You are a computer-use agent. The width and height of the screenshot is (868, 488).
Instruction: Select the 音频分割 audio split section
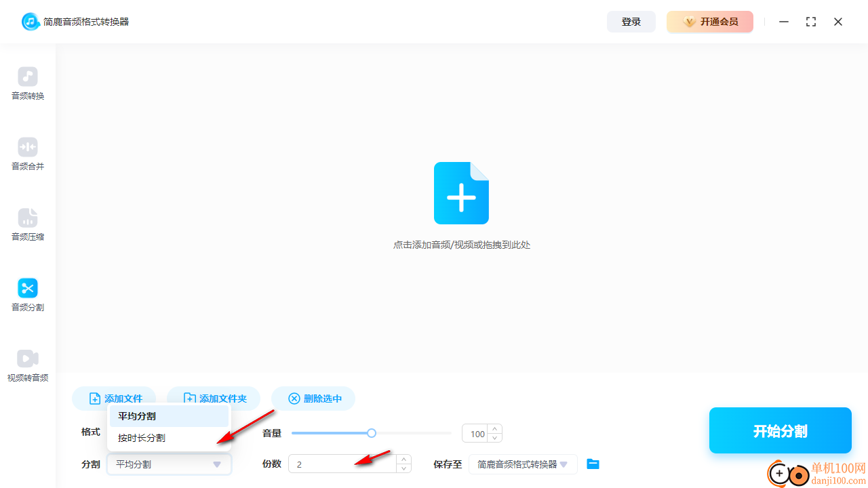28,296
